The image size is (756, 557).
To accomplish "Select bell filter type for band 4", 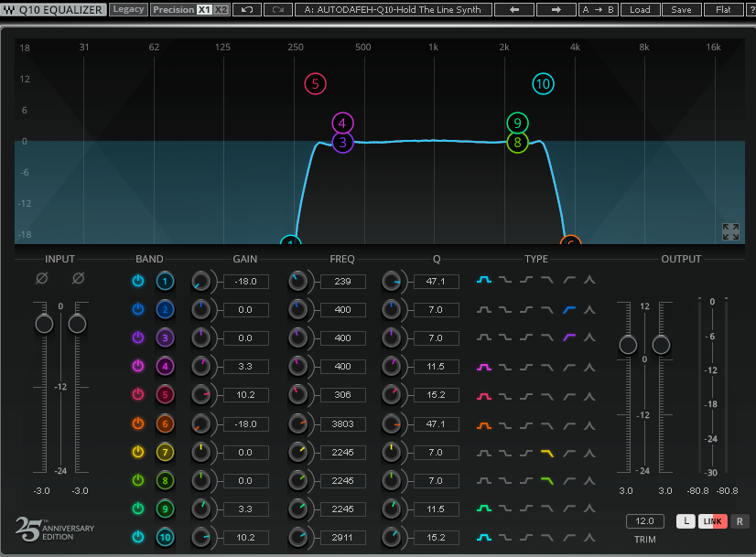I will click(484, 367).
